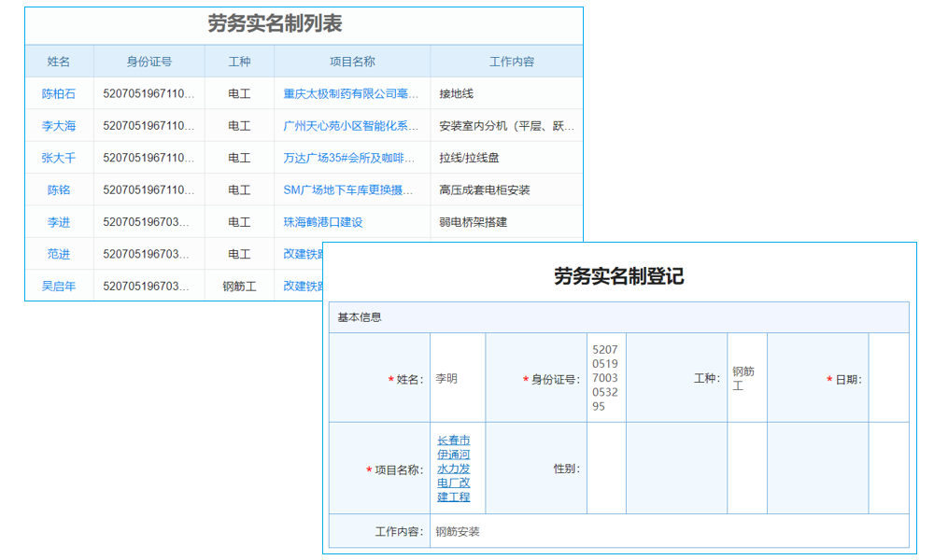Viewport: 934px width, 560px height.
Task: Select the 张大千 worker link
Action: [x=59, y=158]
